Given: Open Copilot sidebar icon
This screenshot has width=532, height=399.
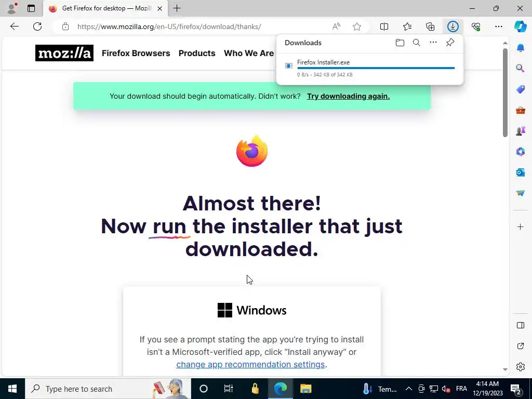Looking at the screenshot, I should (x=520, y=26).
